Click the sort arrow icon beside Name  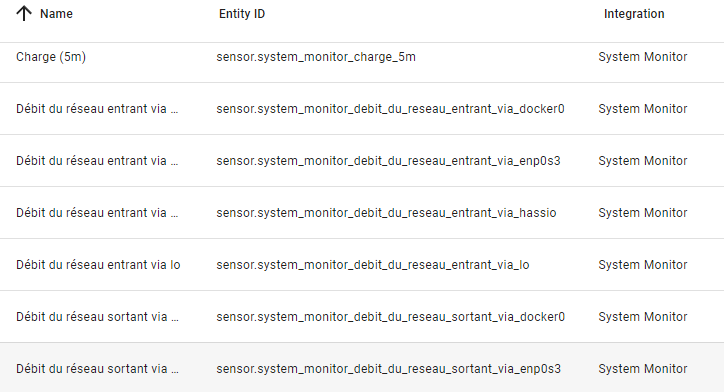click(x=24, y=14)
